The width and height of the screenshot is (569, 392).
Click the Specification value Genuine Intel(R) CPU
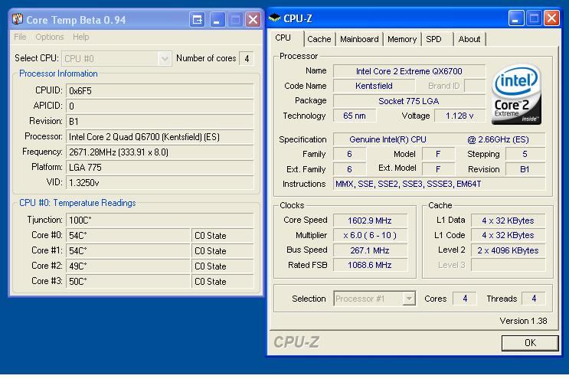point(439,139)
